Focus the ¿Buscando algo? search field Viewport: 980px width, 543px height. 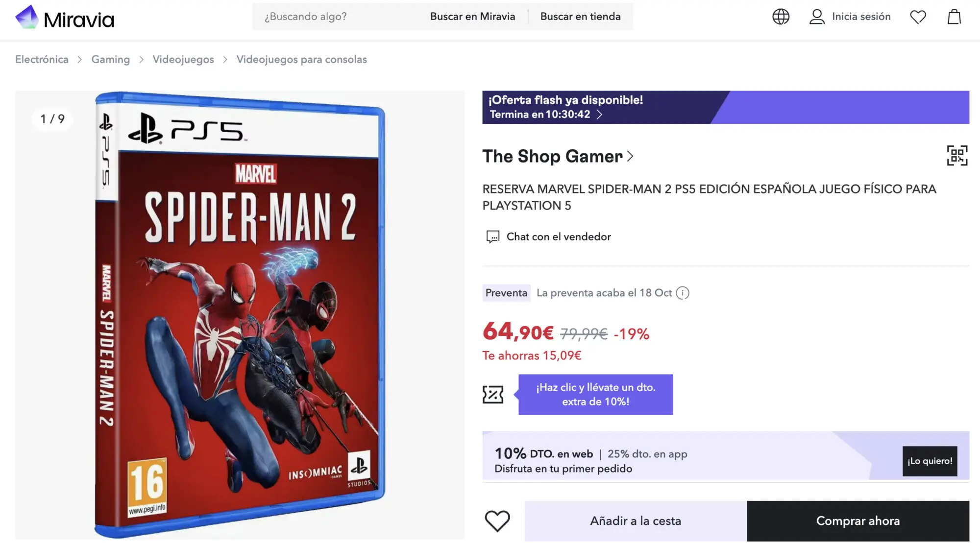coord(338,17)
